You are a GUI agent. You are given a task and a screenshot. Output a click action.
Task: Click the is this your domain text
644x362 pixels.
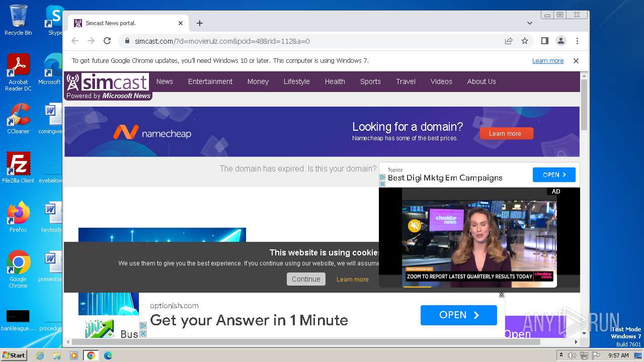342,169
